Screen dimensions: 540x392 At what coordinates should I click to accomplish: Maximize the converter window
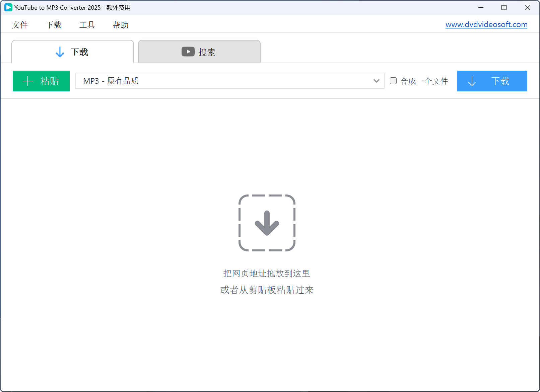504,7
